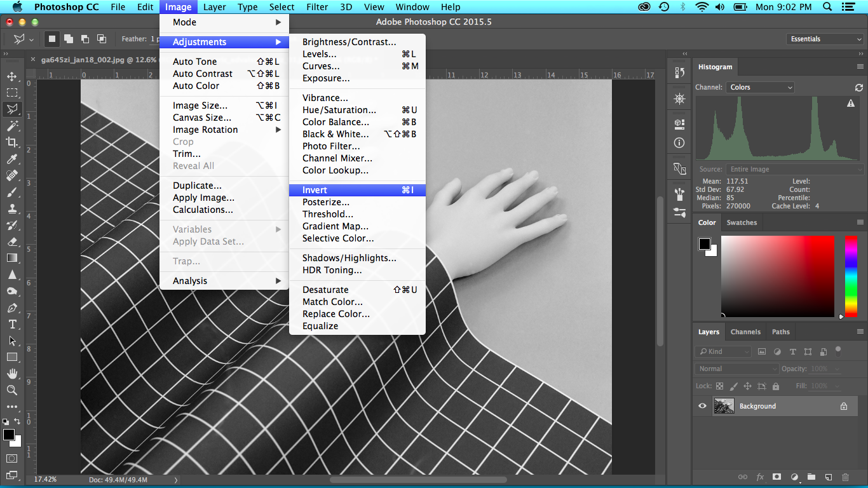868x488 pixels.
Task: Select the Sponge tool
Action: point(11,291)
